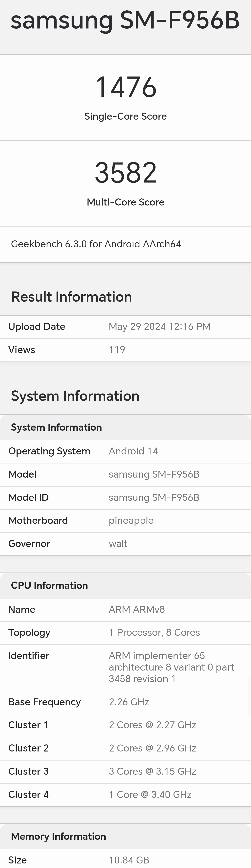Click the walt governor value
The height and width of the screenshot is (868, 251).
(x=118, y=543)
